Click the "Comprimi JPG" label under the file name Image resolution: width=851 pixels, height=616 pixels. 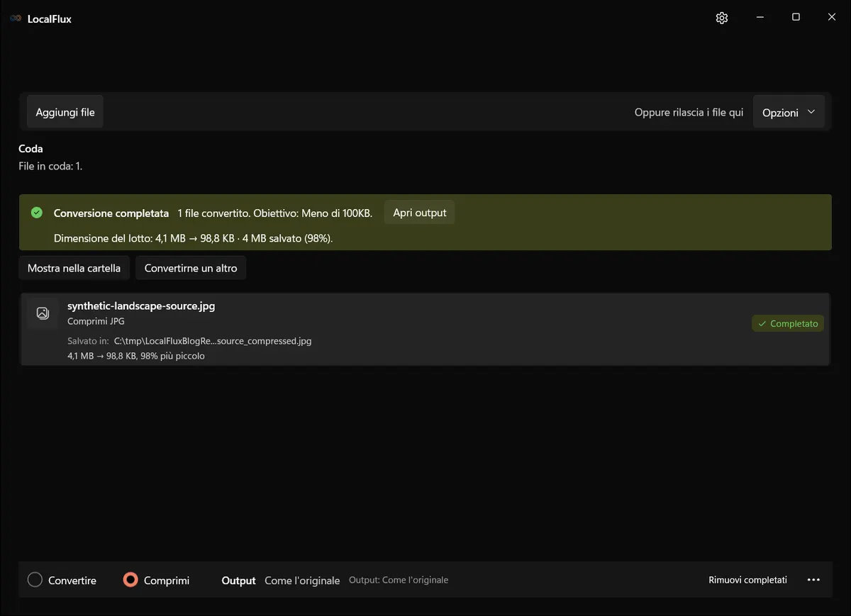(x=96, y=321)
